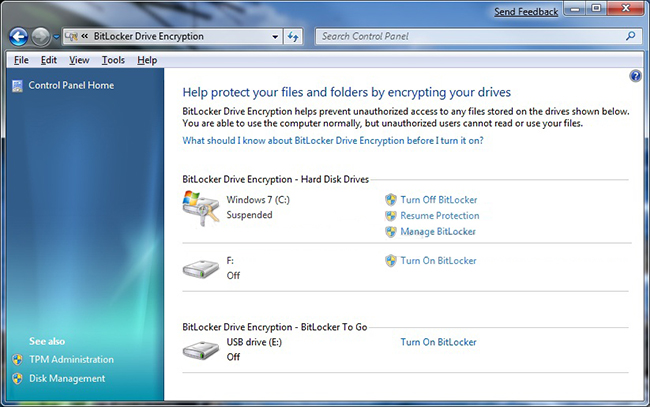This screenshot has width=650, height=407.
Task: Click the Suspended status text
Action: (x=249, y=215)
